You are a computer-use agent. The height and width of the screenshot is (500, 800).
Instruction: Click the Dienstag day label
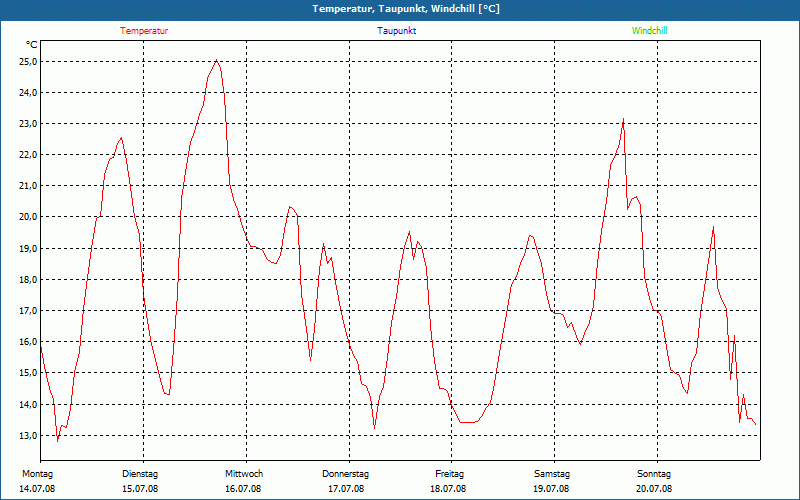[140, 474]
